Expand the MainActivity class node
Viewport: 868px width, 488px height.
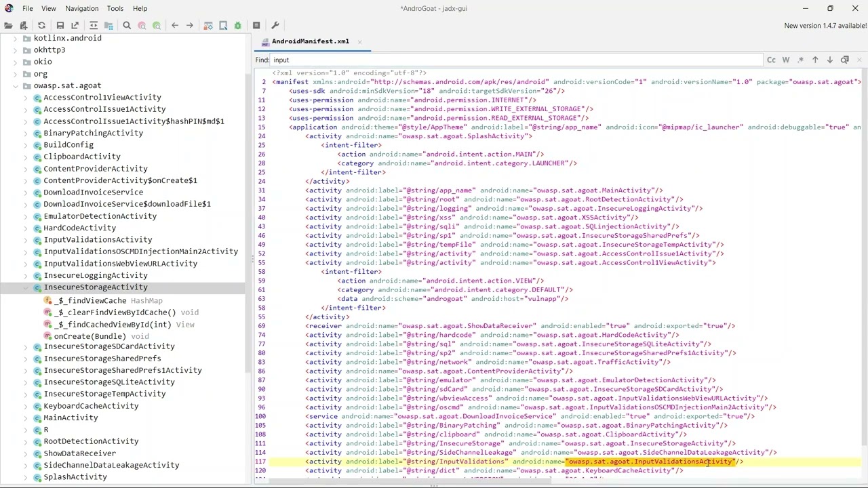point(26,418)
